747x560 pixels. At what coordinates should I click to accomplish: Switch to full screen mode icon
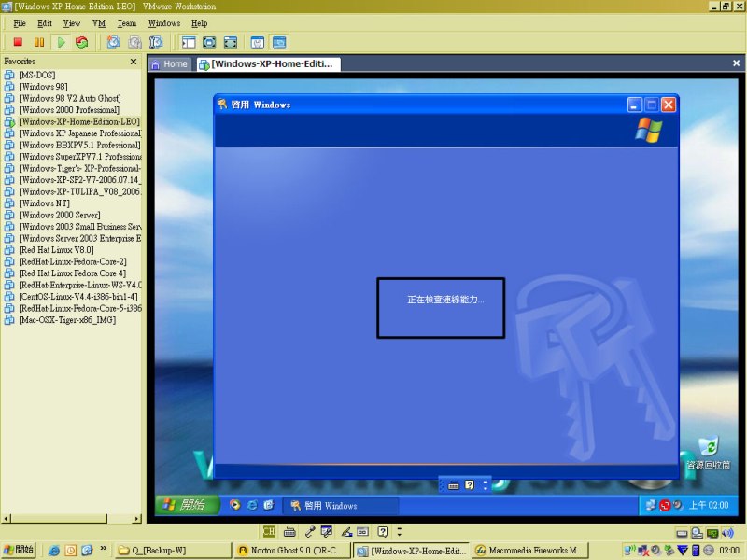pyautogui.click(x=209, y=42)
